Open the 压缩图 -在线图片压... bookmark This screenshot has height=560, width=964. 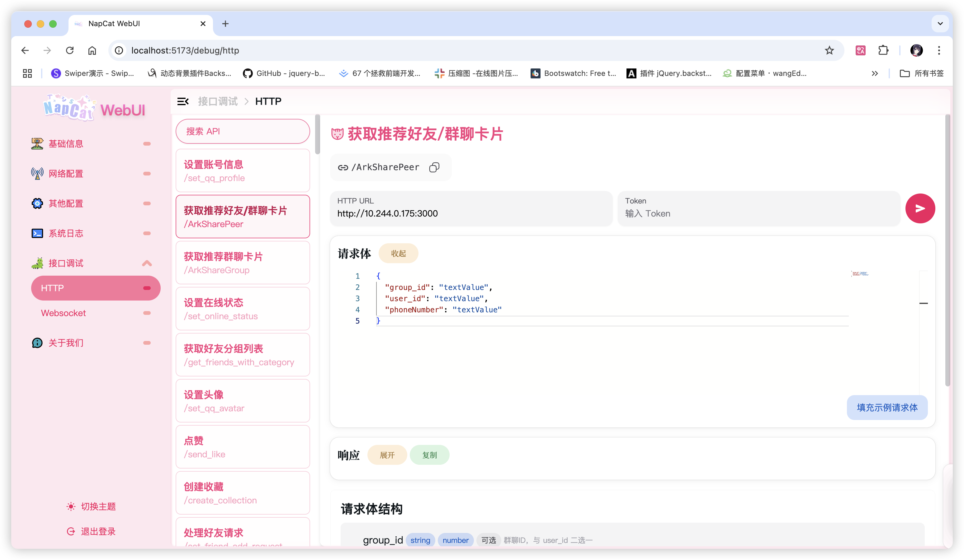coord(476,73)
